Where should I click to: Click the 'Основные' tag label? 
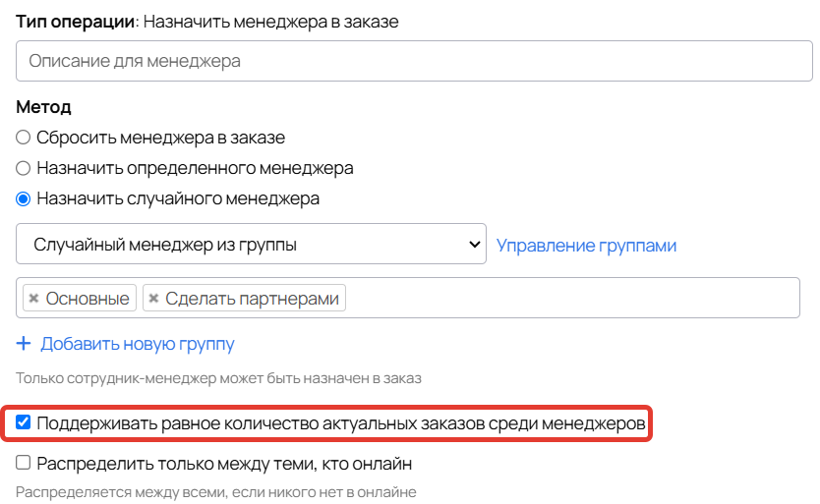(x=88, y=298)
